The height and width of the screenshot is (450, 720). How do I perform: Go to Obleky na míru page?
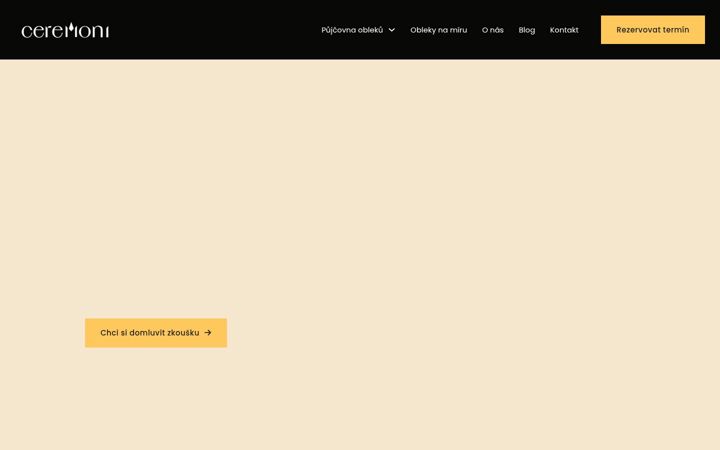(x=439, y=30)
